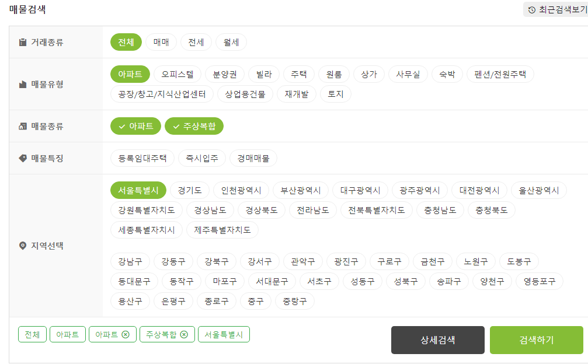588x364 pixels.
Task: Choose 종로구 district
Action: click(217, 301)
